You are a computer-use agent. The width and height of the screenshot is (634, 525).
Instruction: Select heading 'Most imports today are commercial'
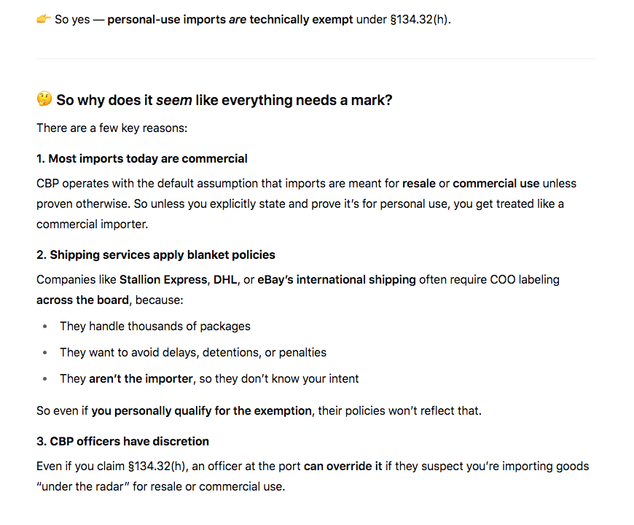142,159
